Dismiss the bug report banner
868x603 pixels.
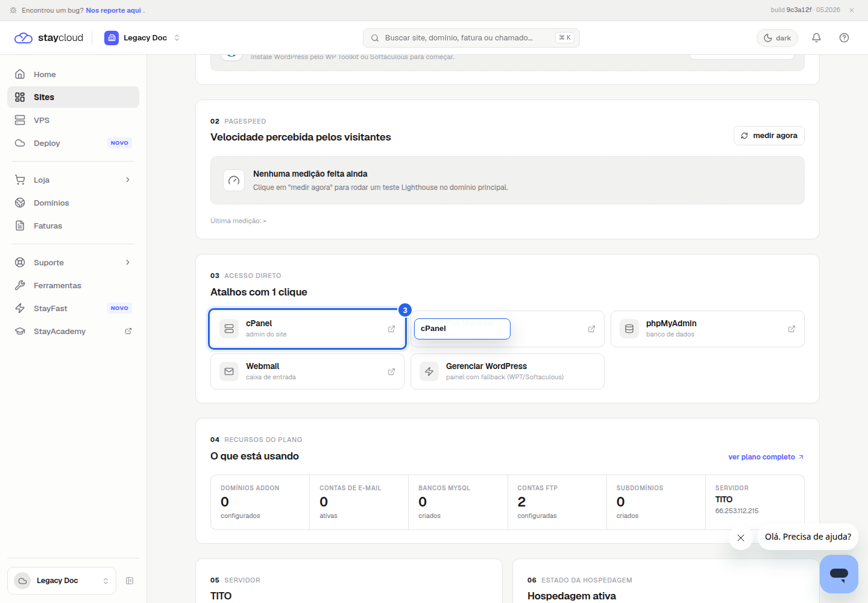(x=852, y=10)
